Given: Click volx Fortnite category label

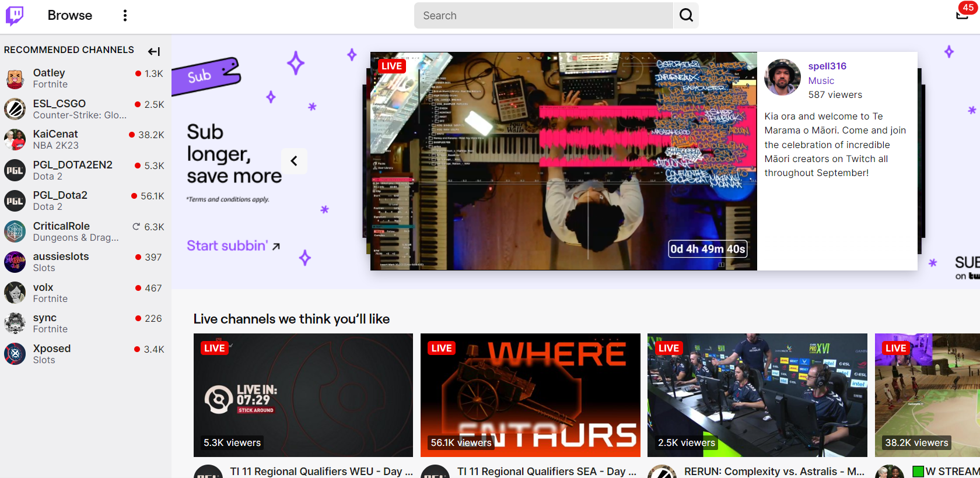Looking at the screenshot, I should (x=50, y=298).
